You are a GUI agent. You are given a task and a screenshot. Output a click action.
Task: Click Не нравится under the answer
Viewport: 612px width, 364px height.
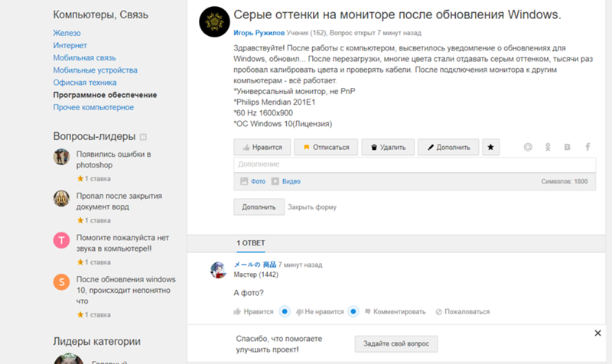pyautogui.click(x=324, y=312)
